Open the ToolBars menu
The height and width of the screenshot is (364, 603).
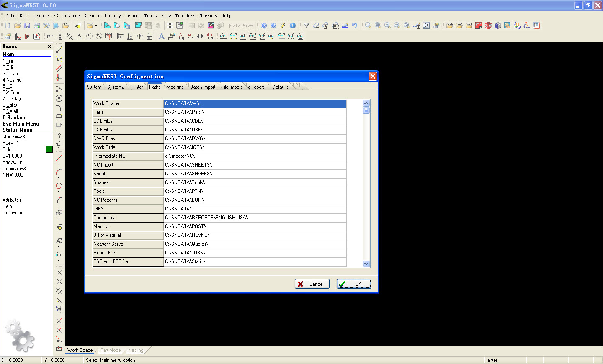185,15
